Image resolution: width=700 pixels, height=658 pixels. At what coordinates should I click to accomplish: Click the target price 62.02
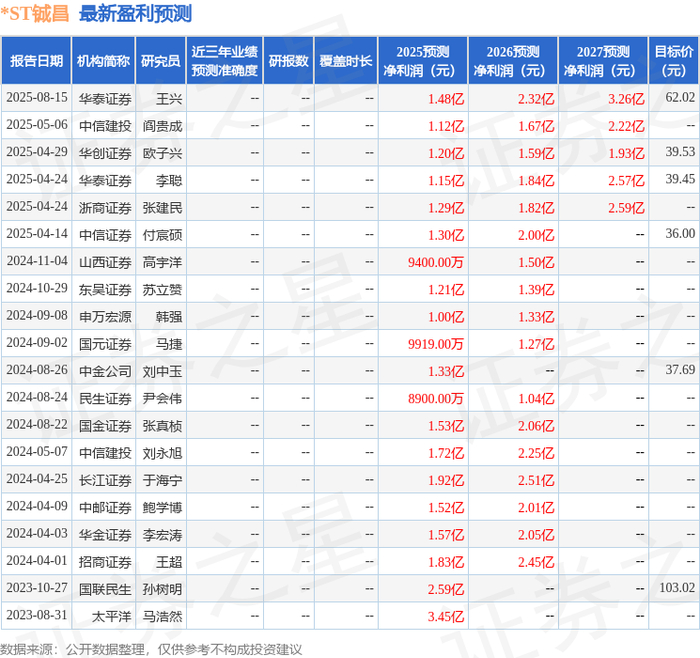[680, 97]
